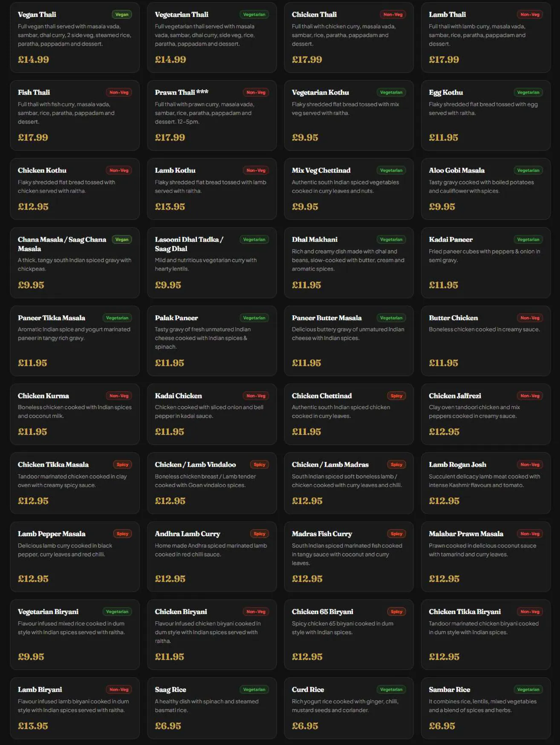This screenshot has height=745, width=560.
Task: Open the Madras Fish Curry heading
Action: coord(322,534)
